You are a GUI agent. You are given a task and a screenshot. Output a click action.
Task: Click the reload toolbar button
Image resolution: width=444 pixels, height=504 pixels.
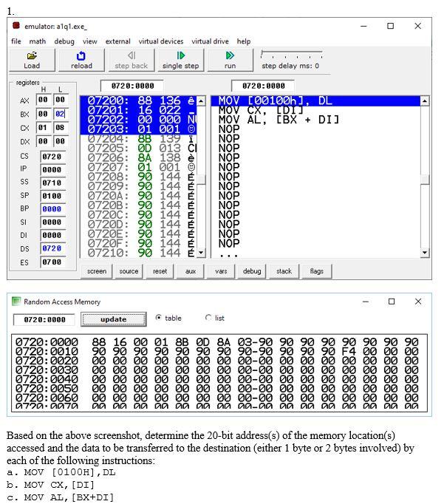[81, 61]
